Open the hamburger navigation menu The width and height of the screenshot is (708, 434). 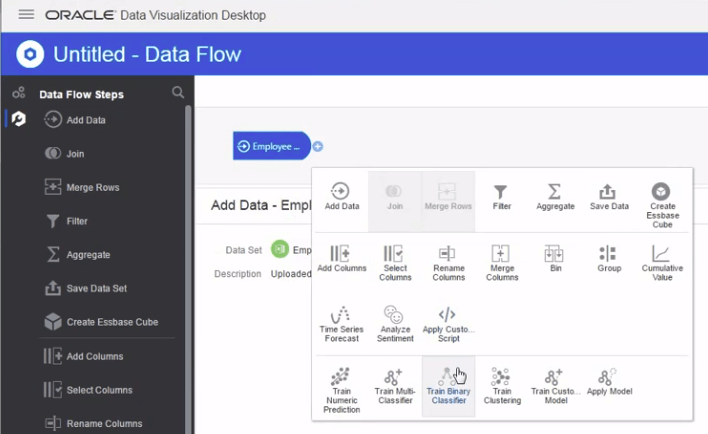[26, 14]
